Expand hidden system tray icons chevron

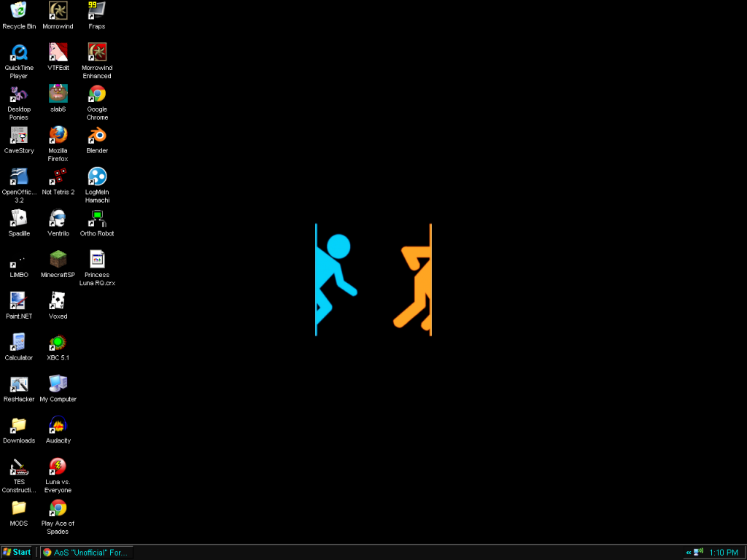click(x=689, y=553)
